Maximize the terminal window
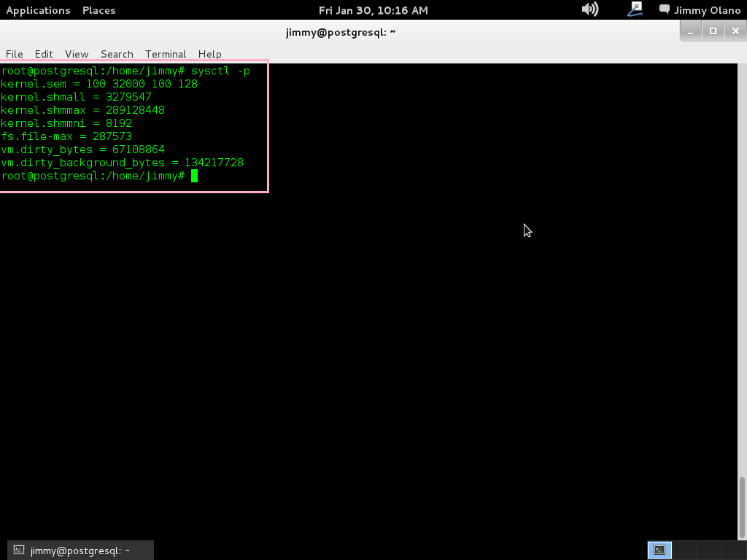 pos(713,31)
